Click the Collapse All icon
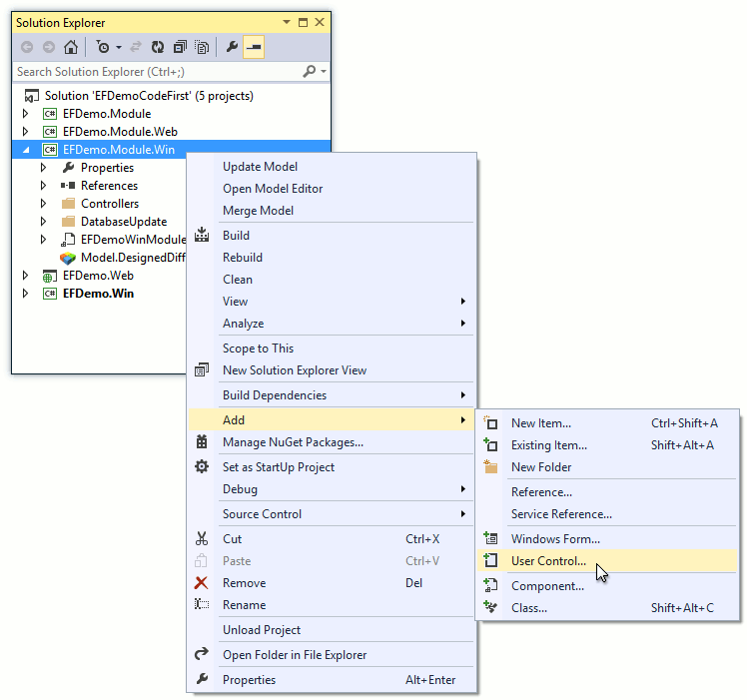The width and height of the screenshot is (747, 700). point(180,47)
